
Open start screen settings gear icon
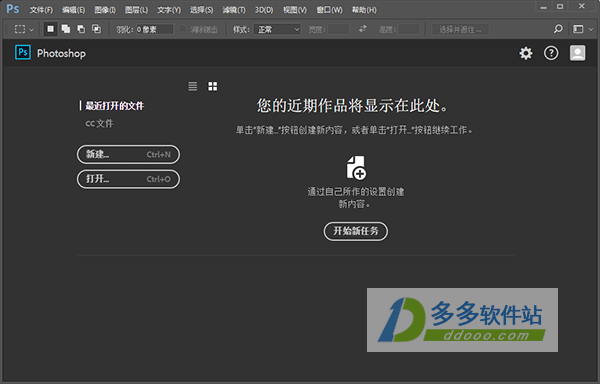[526, 53]
